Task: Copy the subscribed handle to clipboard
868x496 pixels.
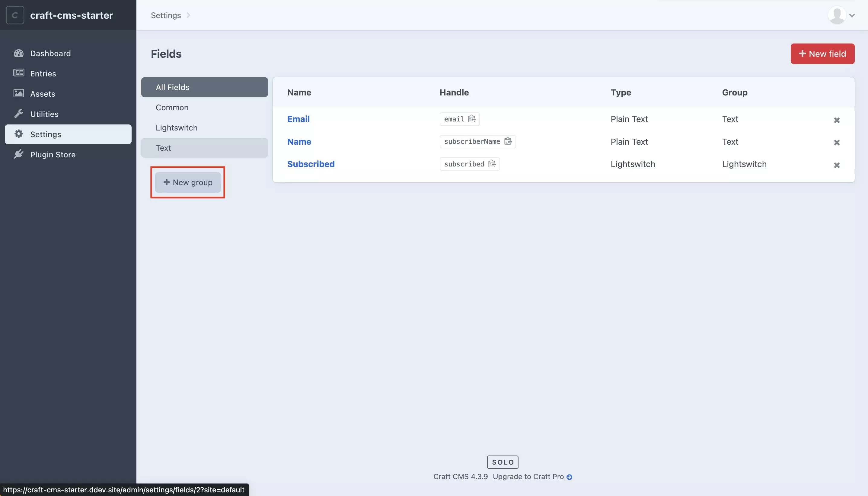Action: [492, 164]
